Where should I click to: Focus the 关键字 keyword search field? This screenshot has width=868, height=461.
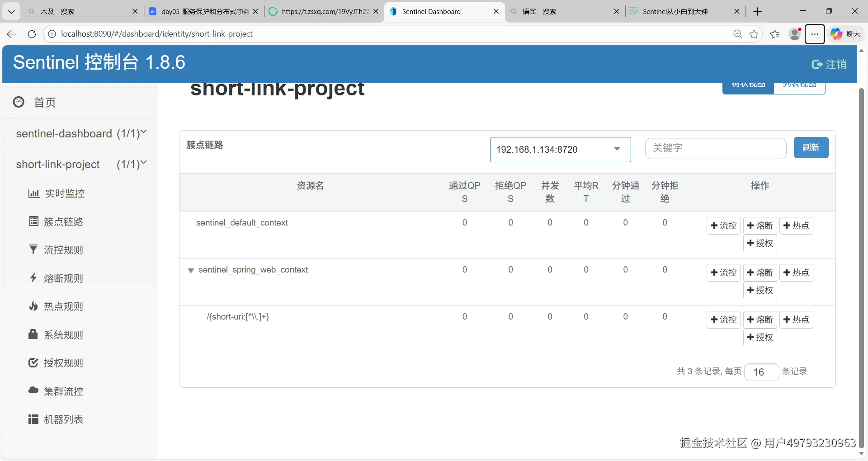click(716, 148)
